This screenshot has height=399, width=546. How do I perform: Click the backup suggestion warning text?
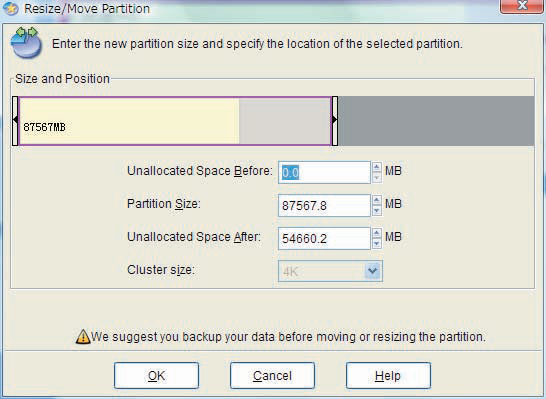point(288,337)
